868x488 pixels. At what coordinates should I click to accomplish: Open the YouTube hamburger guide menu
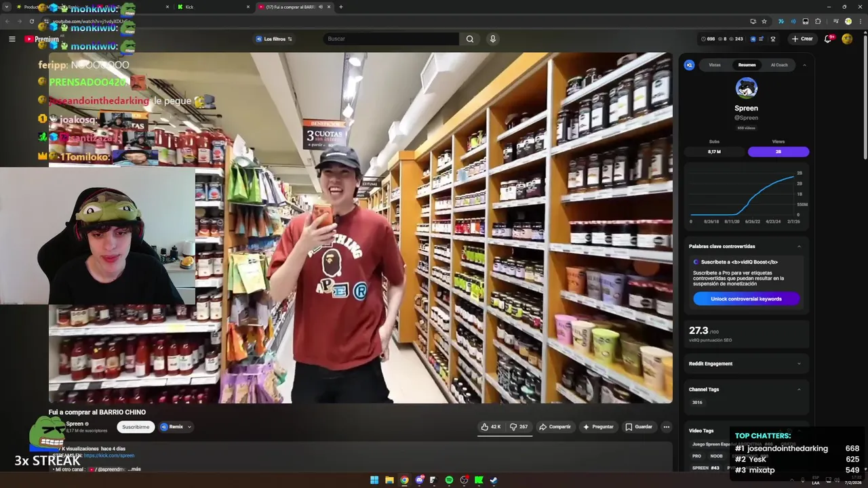coord(12,39)
